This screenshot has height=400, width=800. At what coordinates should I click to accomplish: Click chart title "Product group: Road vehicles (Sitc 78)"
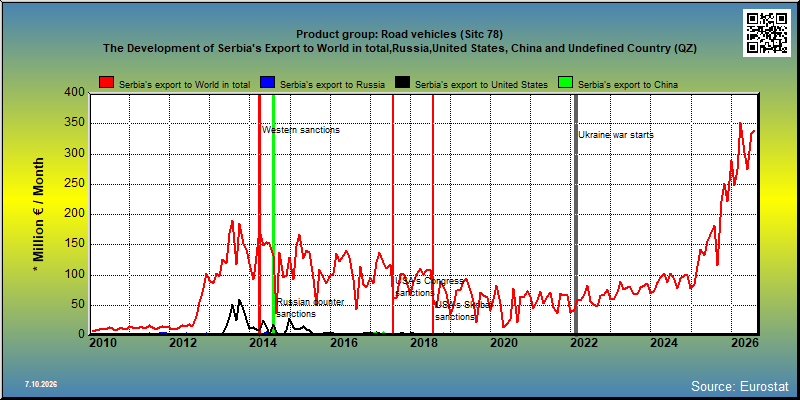pyautogui.click(x=399, y=35)
